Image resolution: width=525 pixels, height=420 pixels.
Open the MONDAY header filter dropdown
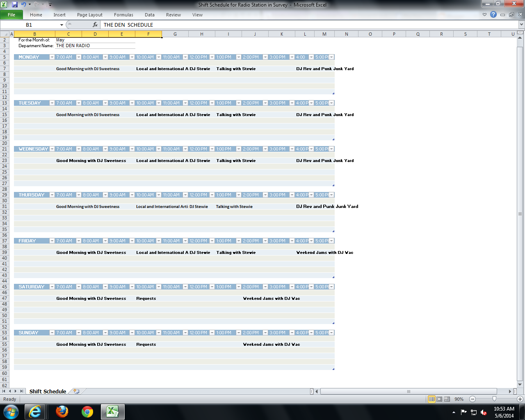pos(52,57)
